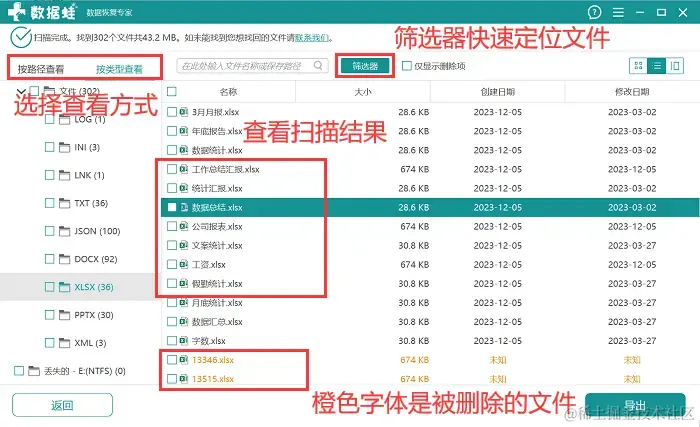Click the 返回 back button
The image size is (700, 427).
tap(62, 405)
